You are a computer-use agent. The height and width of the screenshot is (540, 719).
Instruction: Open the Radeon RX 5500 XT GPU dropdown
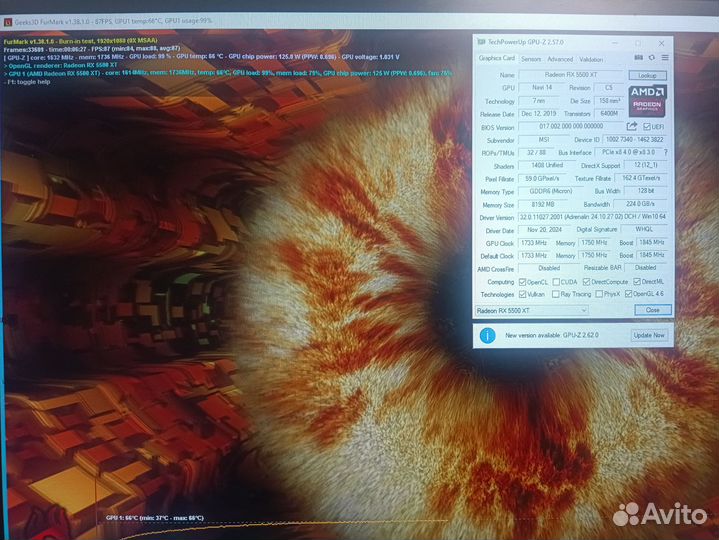(x=531, y=310)
